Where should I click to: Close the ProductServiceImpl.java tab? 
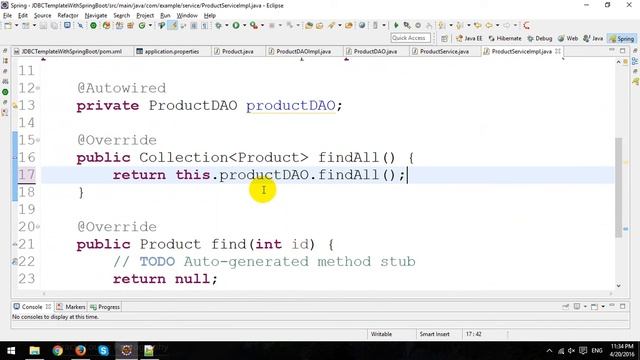click(558, 51)
